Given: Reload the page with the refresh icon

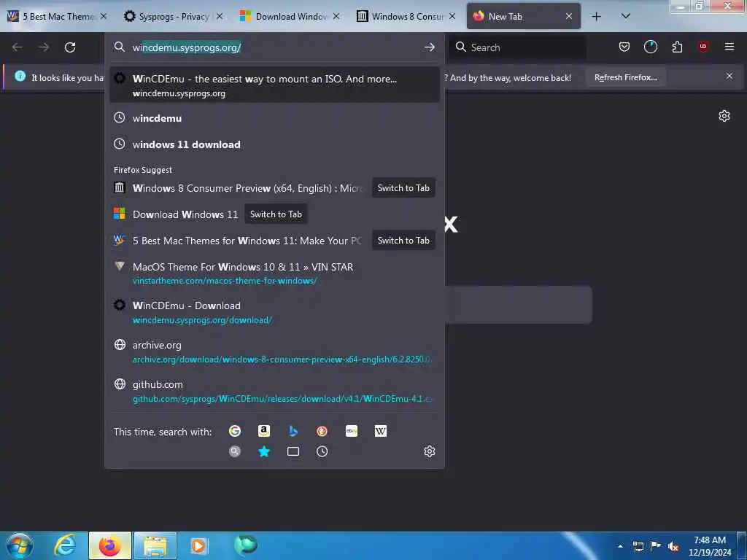Looking at the screenshot, I should pyautogui.click(x=70, y=47).
